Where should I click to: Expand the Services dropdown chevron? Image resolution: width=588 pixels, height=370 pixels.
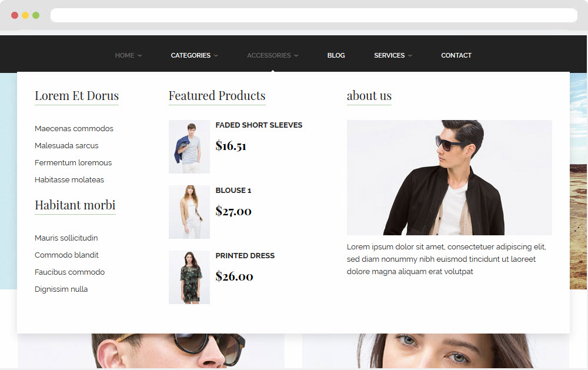[410, 55]
